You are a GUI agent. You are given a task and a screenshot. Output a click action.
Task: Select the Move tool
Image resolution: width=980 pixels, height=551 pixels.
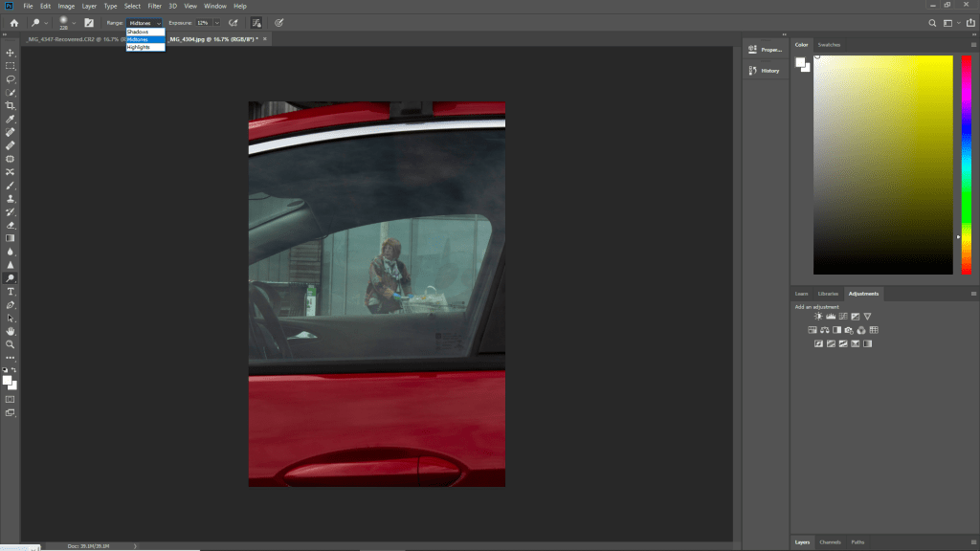point(11,53)
